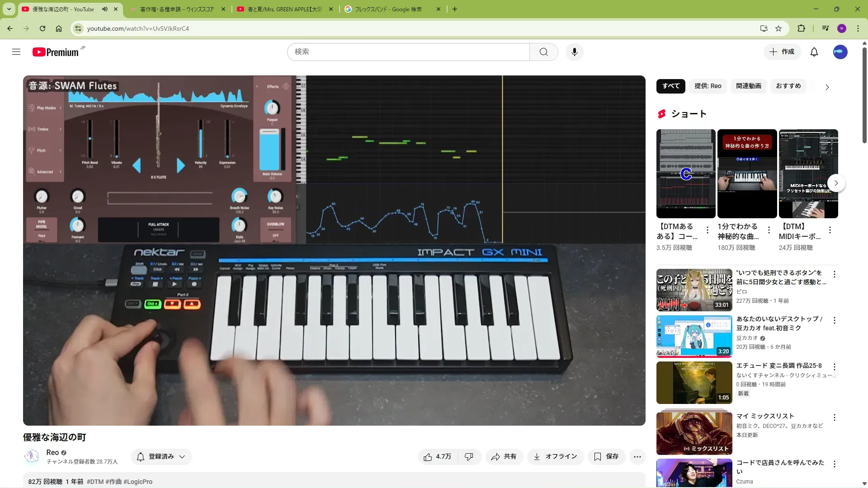Click the 共有 share button
This screenshot has height=488, width=868.
click(504, 457)
